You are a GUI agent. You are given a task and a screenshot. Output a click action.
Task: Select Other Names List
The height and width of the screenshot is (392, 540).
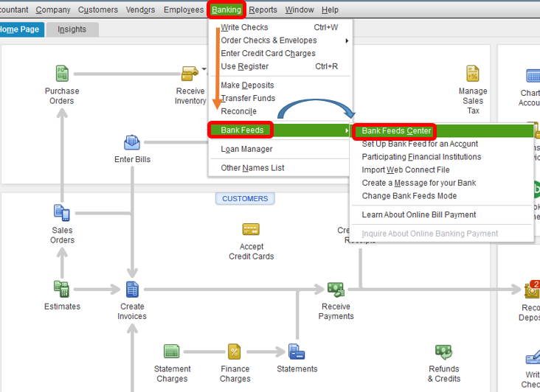pyautogui.click(x=280, y=168)
